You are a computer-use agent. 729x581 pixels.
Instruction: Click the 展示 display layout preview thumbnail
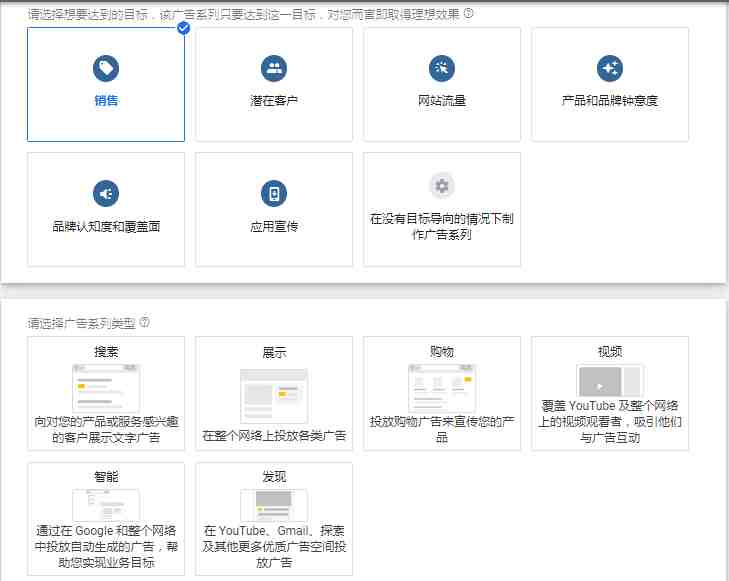pos(274,396)
